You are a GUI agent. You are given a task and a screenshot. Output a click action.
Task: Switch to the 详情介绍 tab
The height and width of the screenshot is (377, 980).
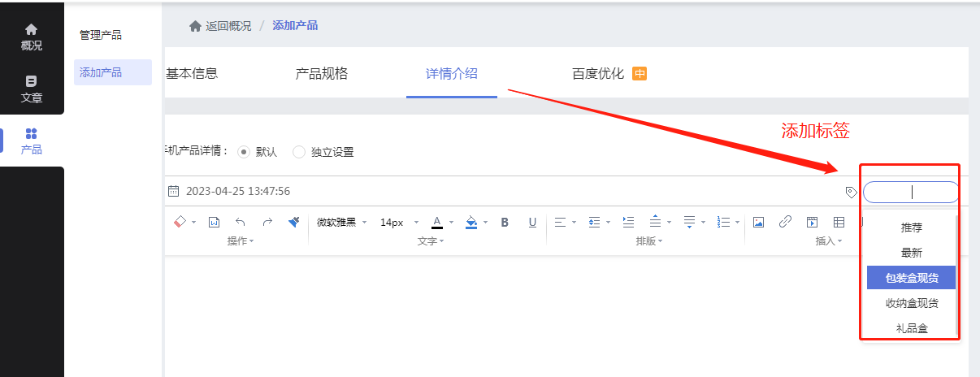coord(452,74)
